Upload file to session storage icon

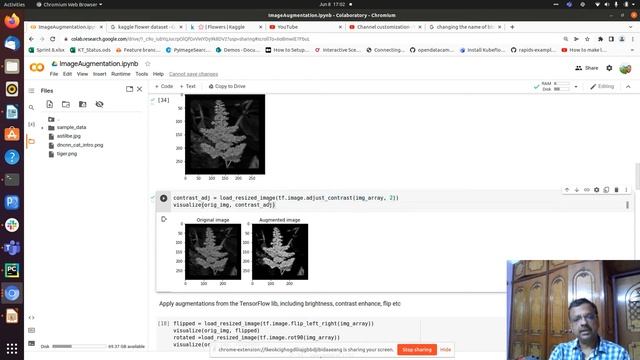pos(49,104)
